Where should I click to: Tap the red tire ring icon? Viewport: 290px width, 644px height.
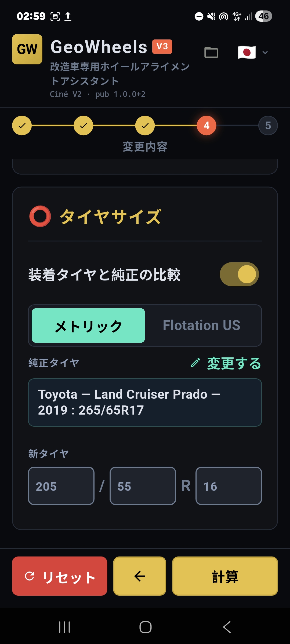tap(40, 216)
